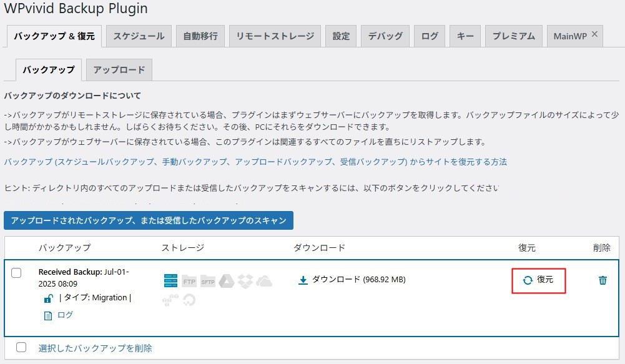The image size is (625, 364).
Task: Open the site restore how-to link
Action: (x=255, y=162)
